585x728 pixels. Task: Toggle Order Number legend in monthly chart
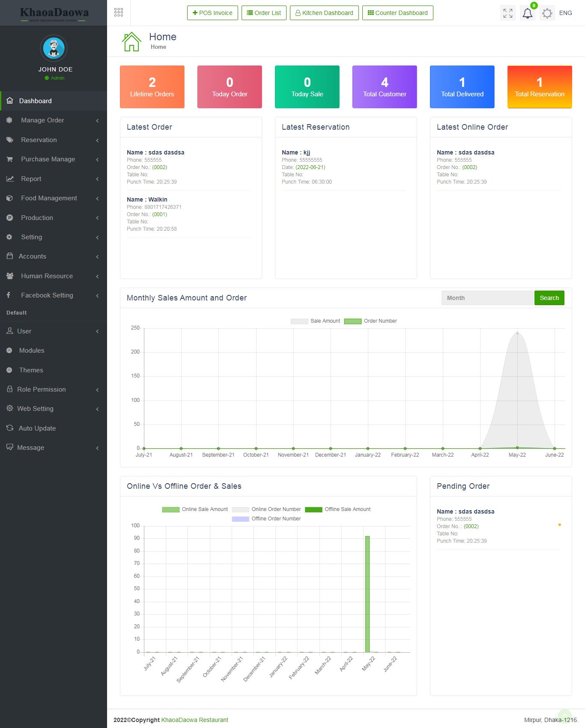(353, 321)
